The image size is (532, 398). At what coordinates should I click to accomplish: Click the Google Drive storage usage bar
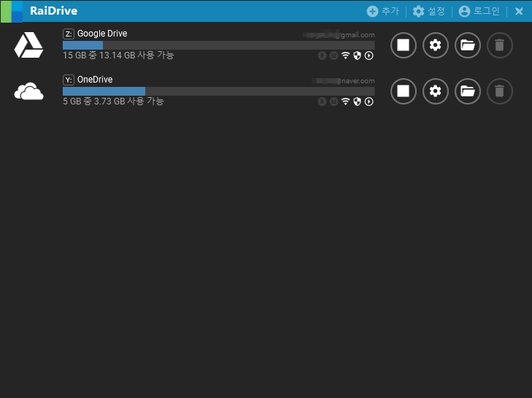pyautogui.click(x=218, y=45)
